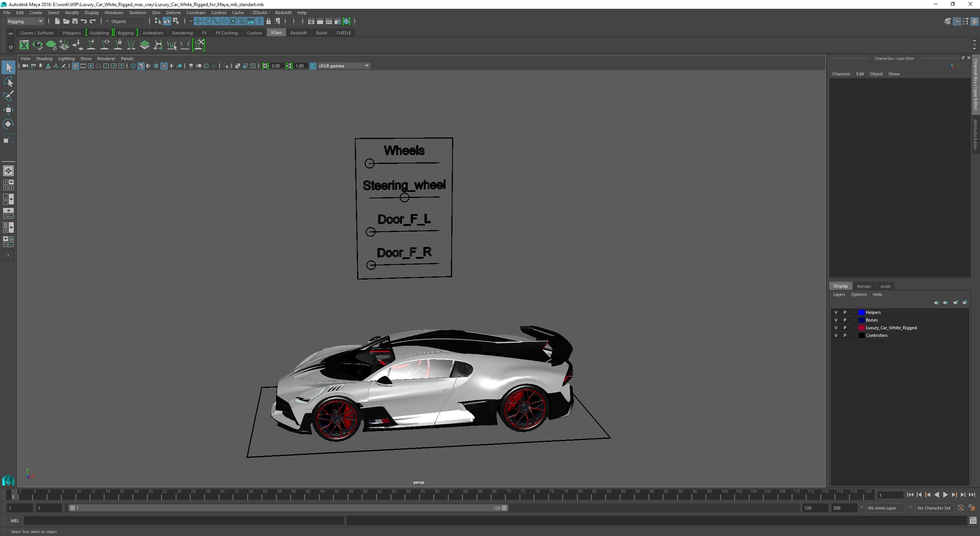Switch to the Anim layer tab

(x=885, y=286)
